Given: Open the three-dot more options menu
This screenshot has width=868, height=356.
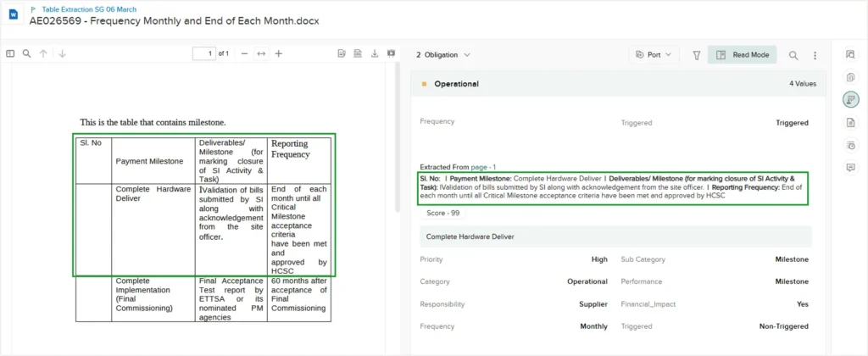Looking at the screenshot, I should click(x=815, y=55).
